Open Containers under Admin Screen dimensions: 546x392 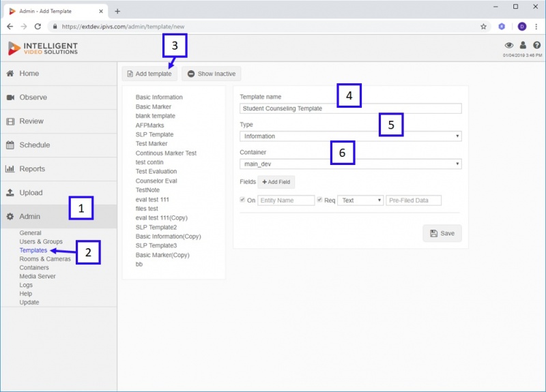click(x=34, y=267)
